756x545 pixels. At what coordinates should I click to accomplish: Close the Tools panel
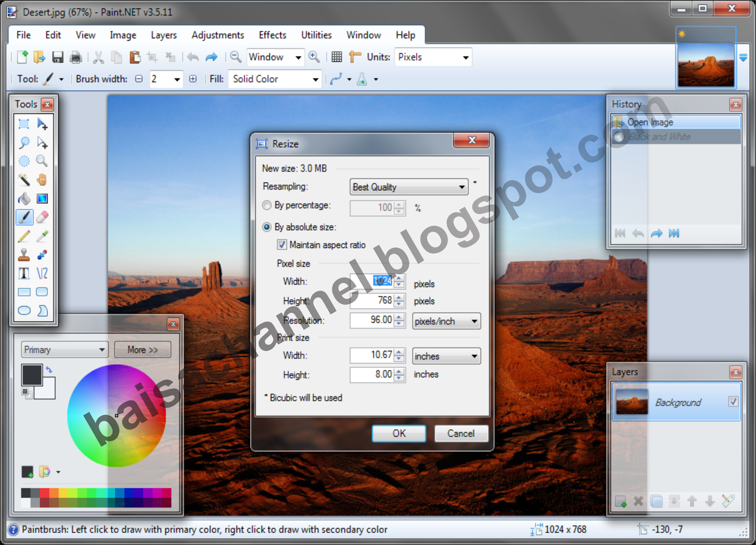47,104
